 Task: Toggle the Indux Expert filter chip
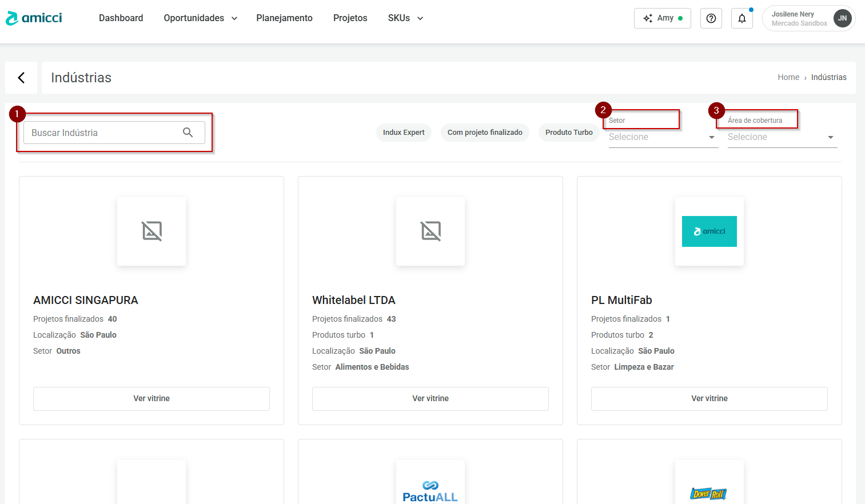pos(404,133)
